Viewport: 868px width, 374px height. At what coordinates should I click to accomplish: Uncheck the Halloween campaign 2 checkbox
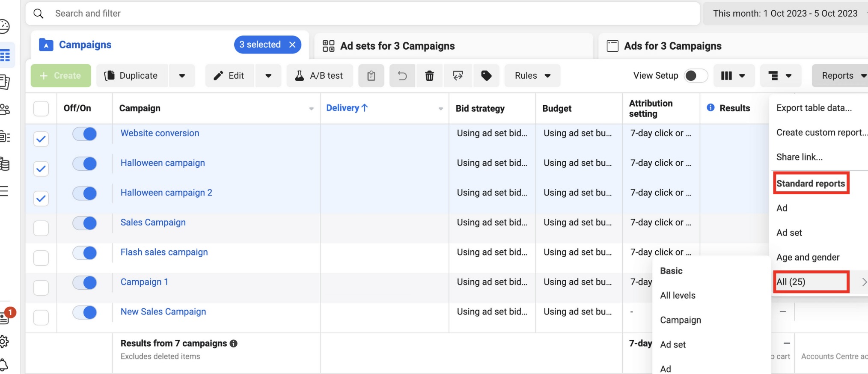(41, 198)
